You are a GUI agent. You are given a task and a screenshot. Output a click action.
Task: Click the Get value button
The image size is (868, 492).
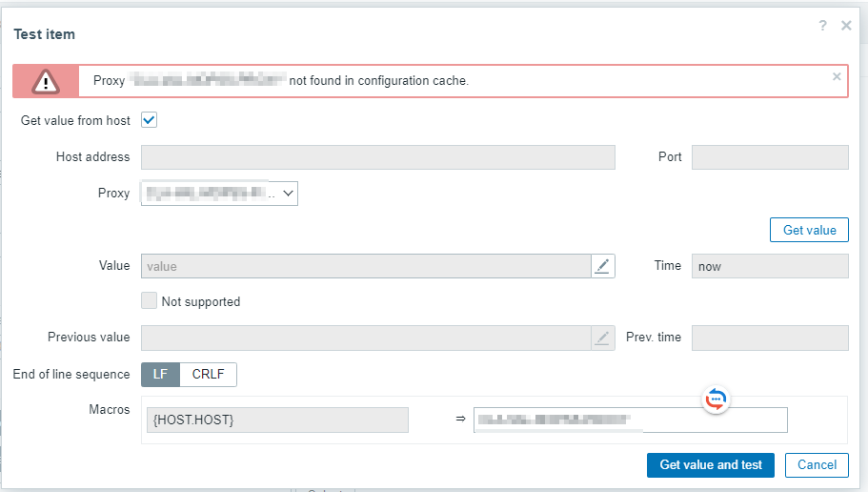[x=809, y=230]
